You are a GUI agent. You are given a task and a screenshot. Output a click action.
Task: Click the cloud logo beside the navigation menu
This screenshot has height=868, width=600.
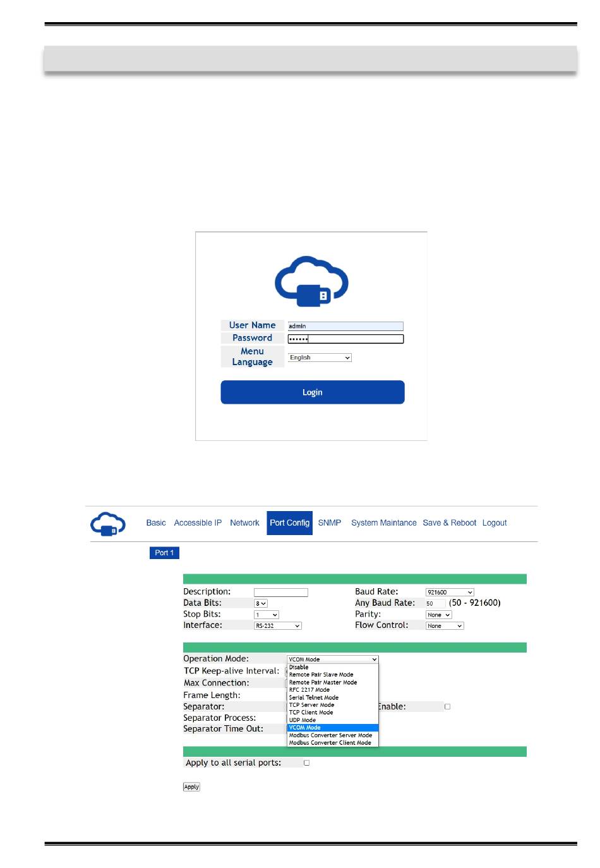tap(108, 524)
